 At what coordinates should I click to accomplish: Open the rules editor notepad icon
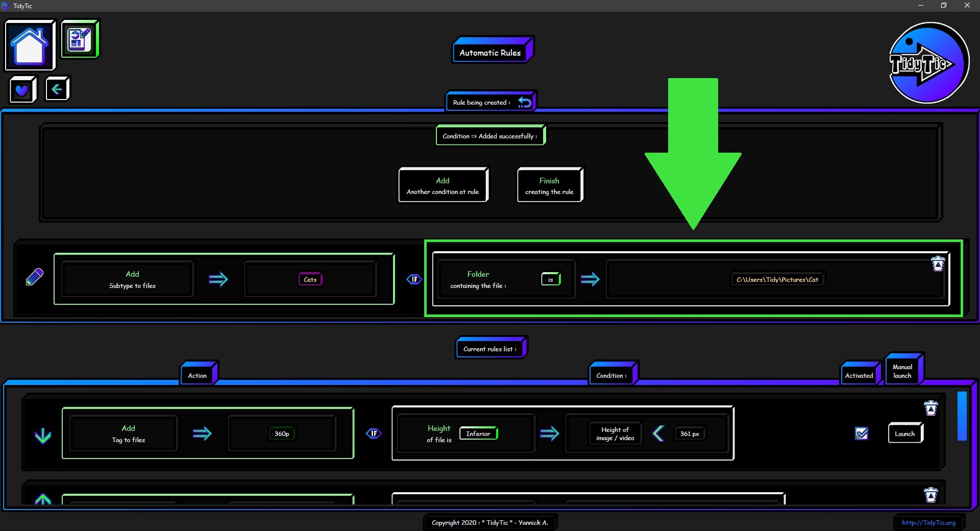pos(80,39)
